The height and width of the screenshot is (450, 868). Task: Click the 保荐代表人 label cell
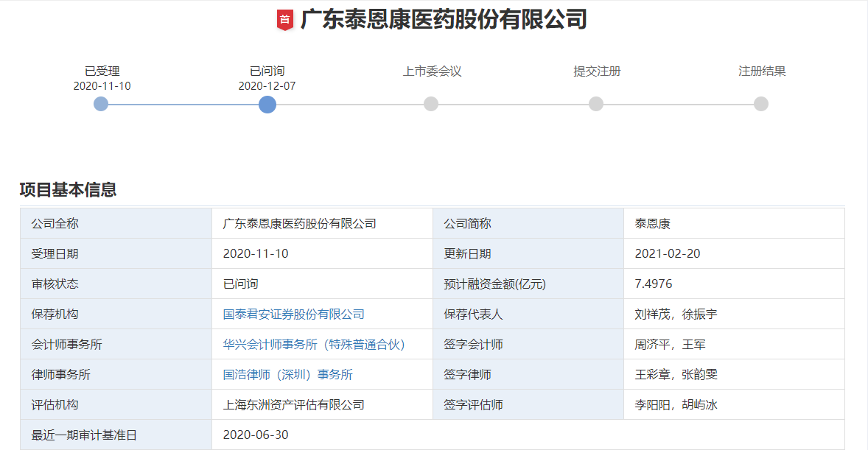click(528, 314)
